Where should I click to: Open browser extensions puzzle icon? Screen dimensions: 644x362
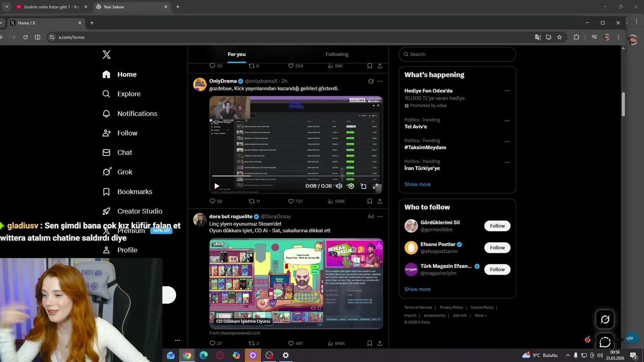point(577,37)
